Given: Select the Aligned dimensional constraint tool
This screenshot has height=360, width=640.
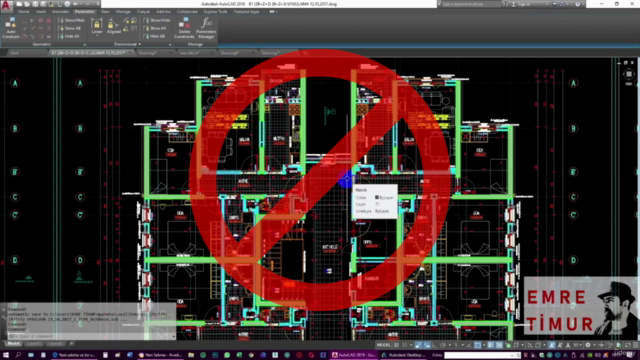Looking at the screenshot, I should pos(113,26).
